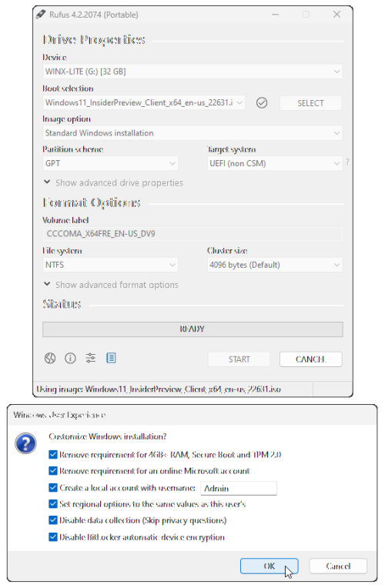Open the language globe icon
The width and height of the screenshot is (385, 588).
(50, 359)
